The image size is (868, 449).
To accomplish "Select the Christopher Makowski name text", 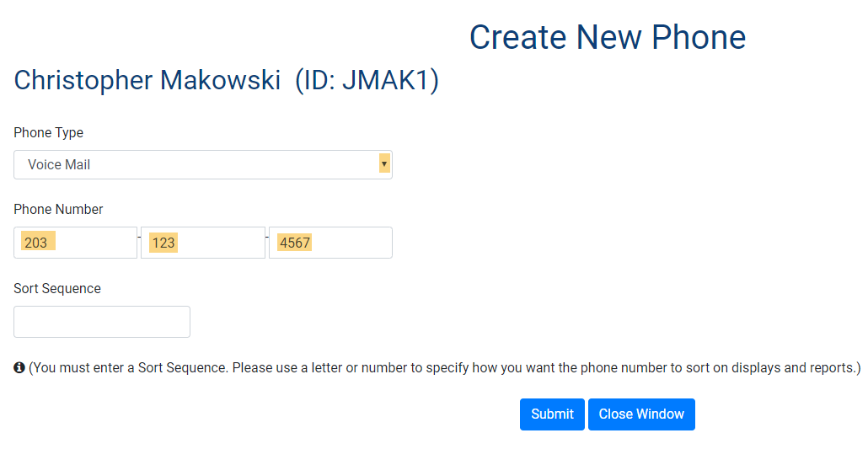I will (x=147, y=81).
